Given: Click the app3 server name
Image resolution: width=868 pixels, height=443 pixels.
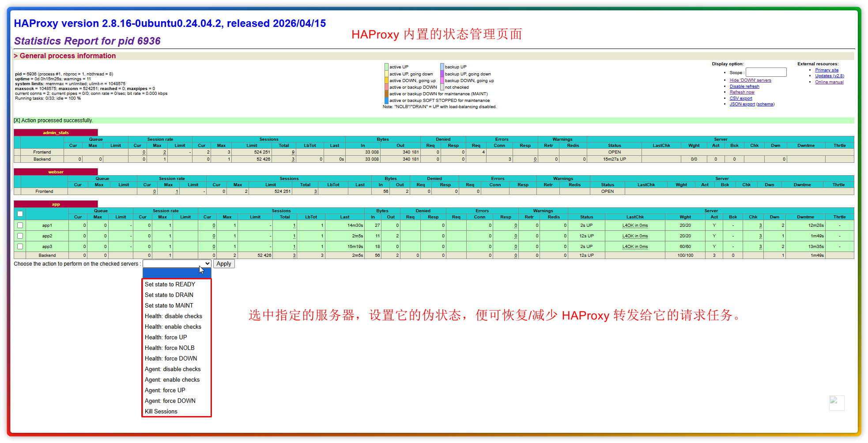Looking at the screenshot, I should tap(47, 247).
